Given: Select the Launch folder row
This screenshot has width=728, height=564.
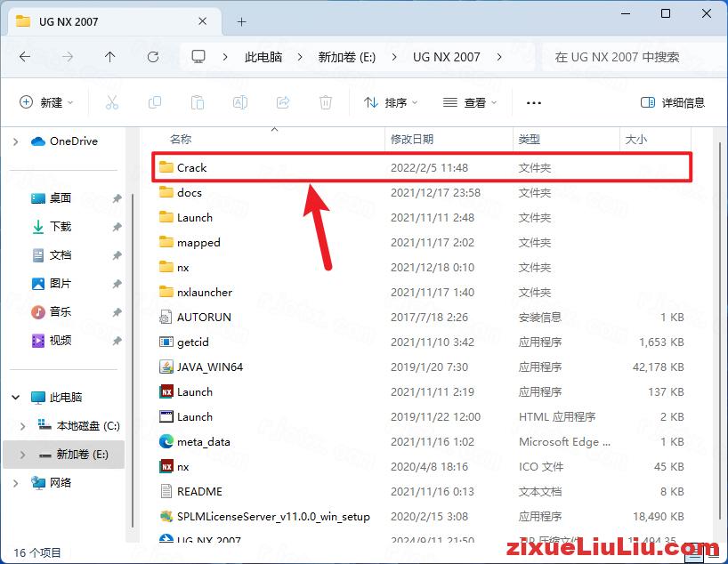Looking at the screenshot, I should point(422,217).
